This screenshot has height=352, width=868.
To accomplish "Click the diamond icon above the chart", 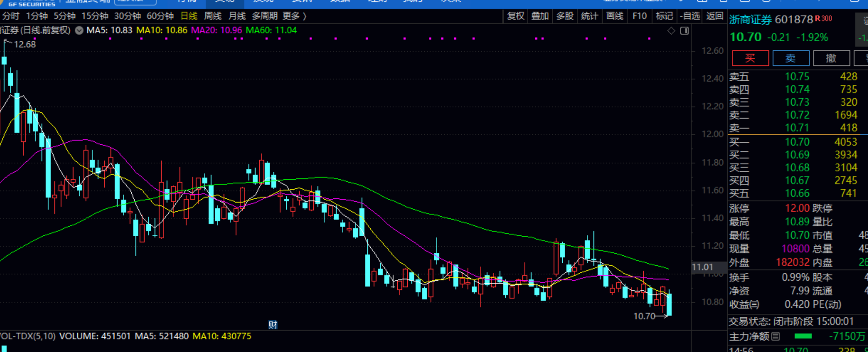I will click(x=671, y=31).
